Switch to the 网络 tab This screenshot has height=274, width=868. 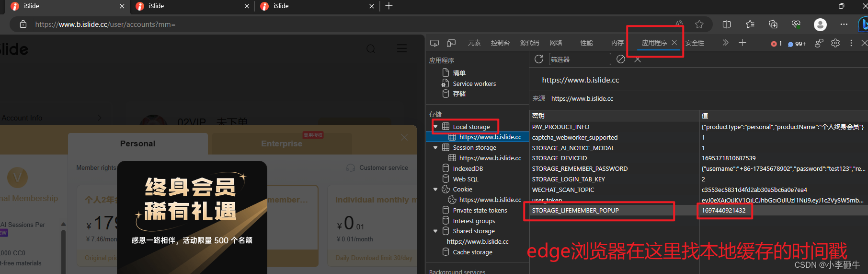pyautogui.click(x=556, y=43)
